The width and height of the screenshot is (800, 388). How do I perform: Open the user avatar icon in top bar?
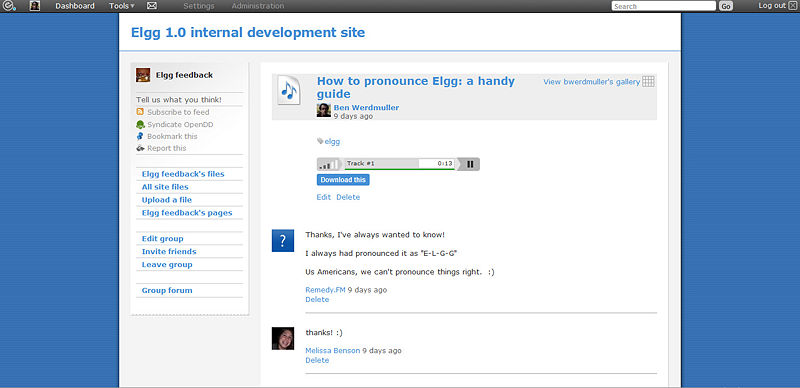pyautogui.click(x=35, y=6)
